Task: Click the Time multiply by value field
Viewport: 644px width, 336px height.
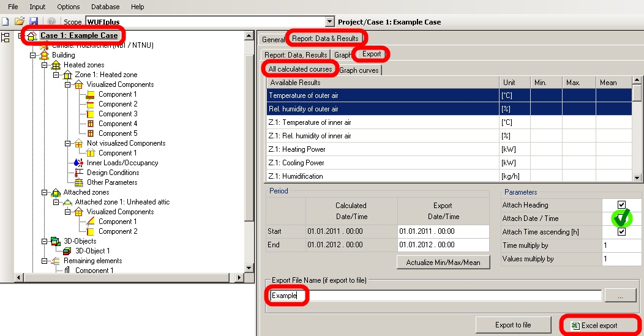Action: (x=621, y=245)
